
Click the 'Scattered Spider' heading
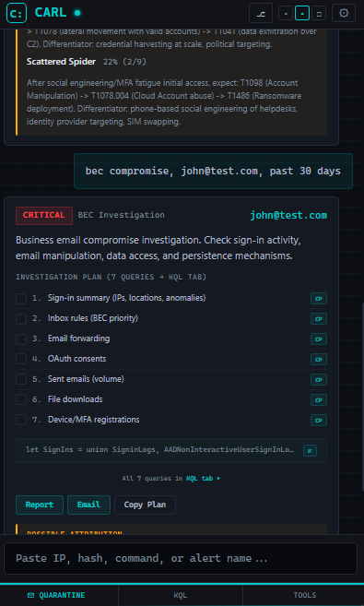(x=61, y=62)
